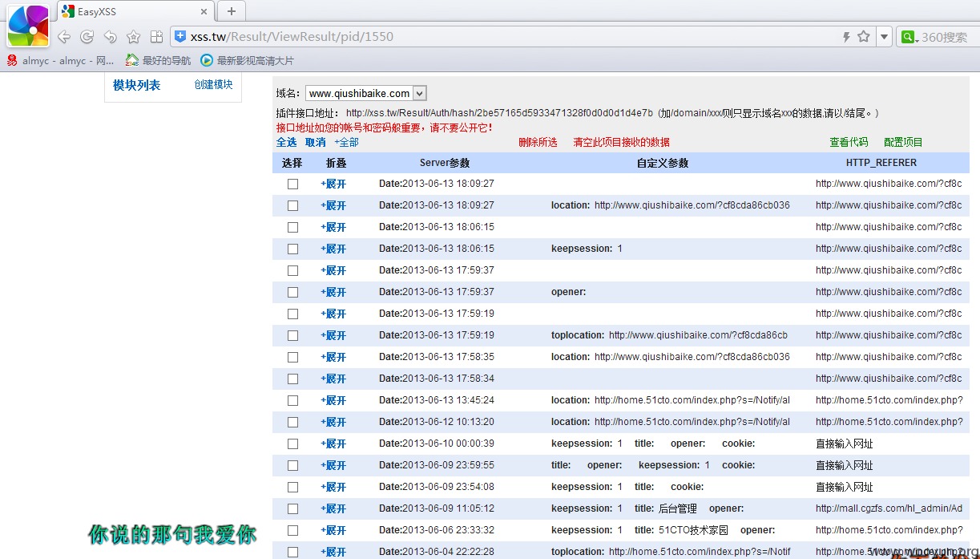This screenshot has height=559, width=980.
Task: Click the 自定义参数 column header
Action: [x=663, y=163]
